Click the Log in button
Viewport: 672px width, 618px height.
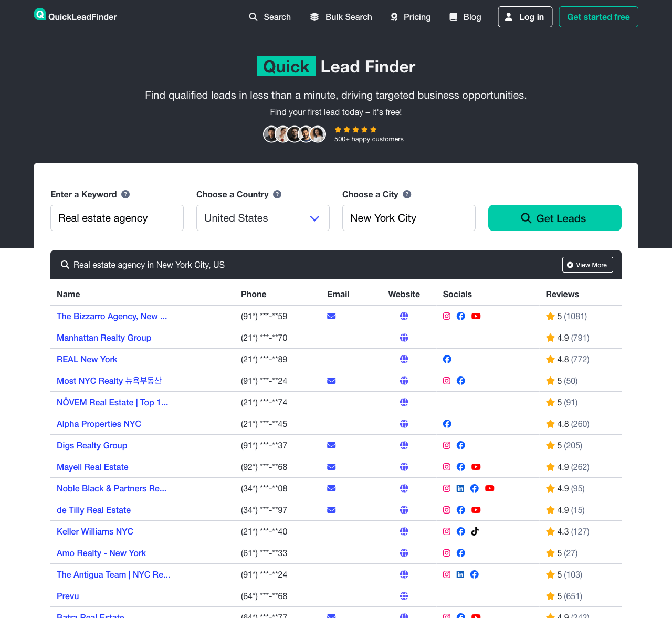pyautogui.click(x=525, y=17)
